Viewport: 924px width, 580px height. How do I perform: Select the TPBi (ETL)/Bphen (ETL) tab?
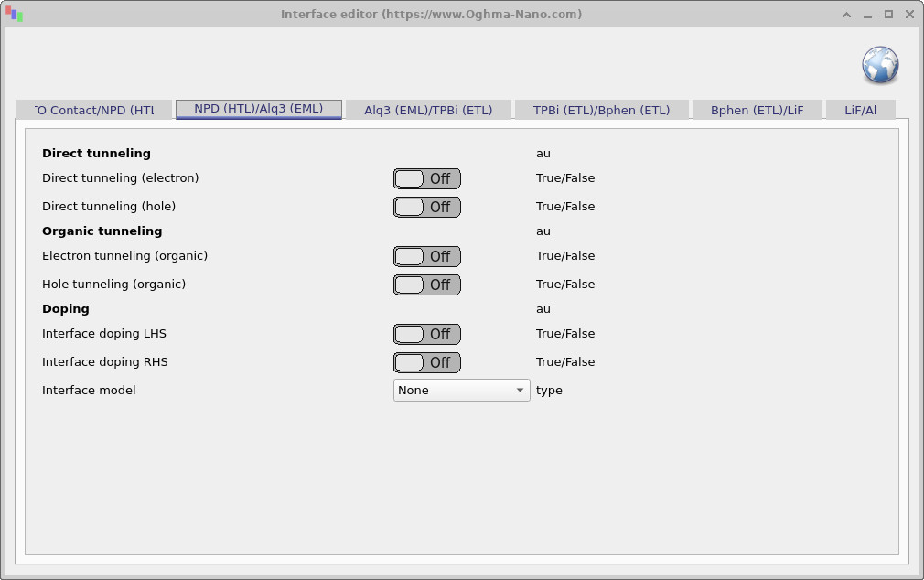click(x=602, y=109)
